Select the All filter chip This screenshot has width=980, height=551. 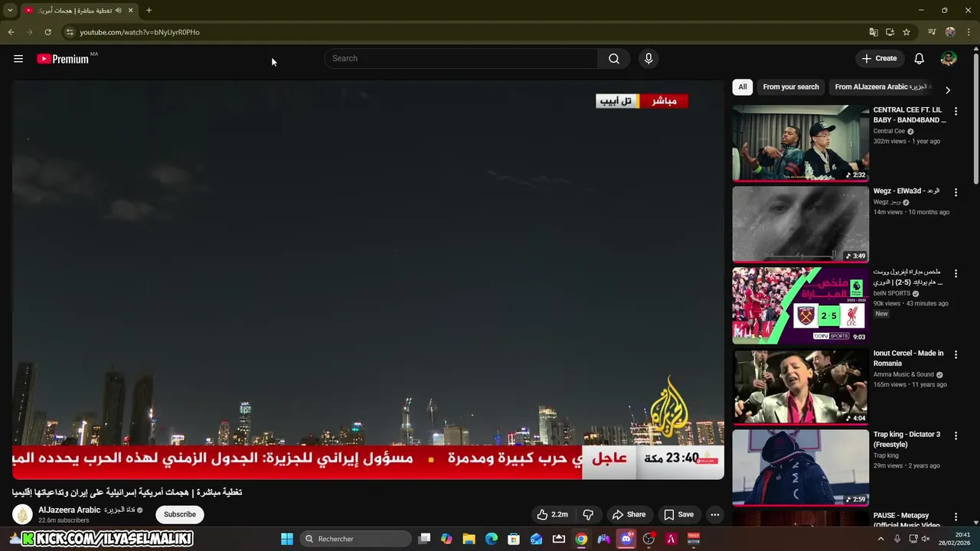[x=742, y=86]
